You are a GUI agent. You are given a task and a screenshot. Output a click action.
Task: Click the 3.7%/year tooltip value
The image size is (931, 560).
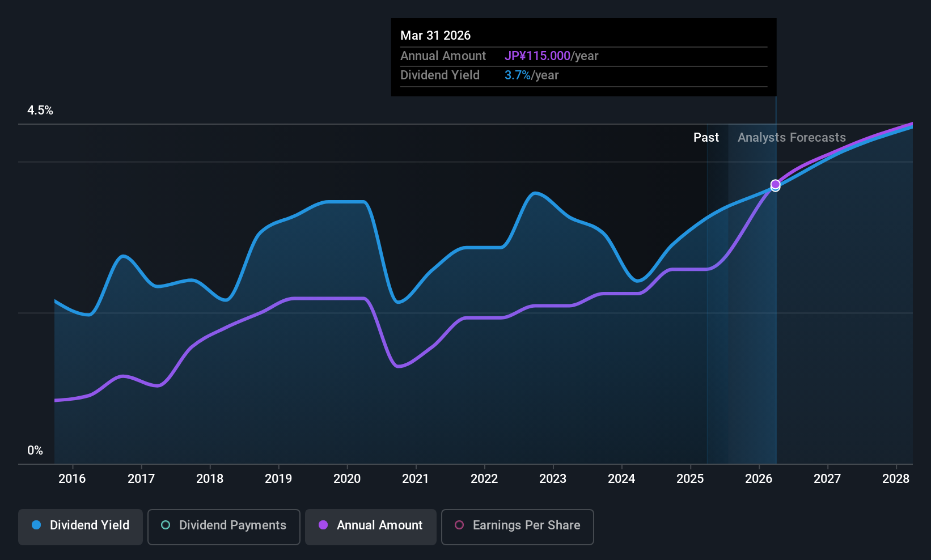(532, 75)
